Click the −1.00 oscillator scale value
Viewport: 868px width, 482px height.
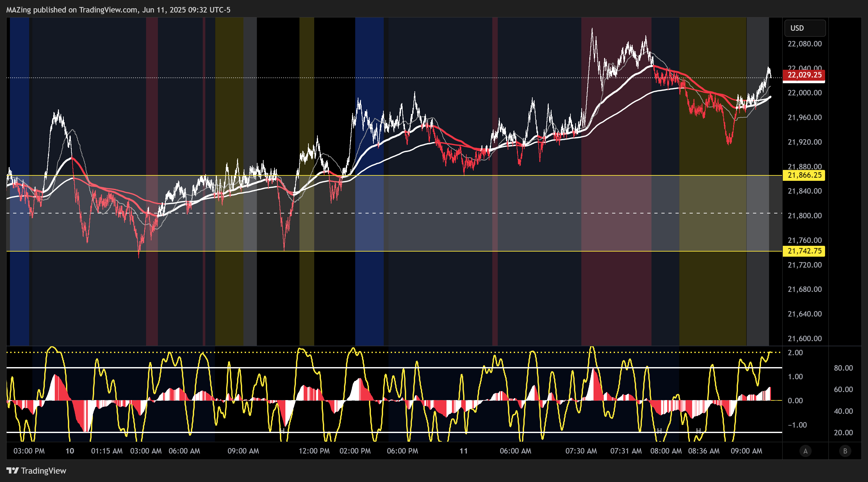[797, 425]
